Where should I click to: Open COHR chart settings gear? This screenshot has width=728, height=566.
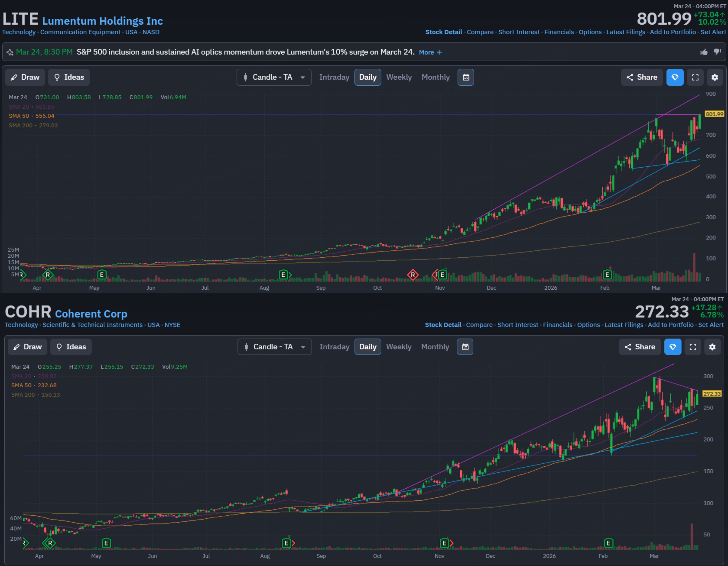[x=712, y=347]
